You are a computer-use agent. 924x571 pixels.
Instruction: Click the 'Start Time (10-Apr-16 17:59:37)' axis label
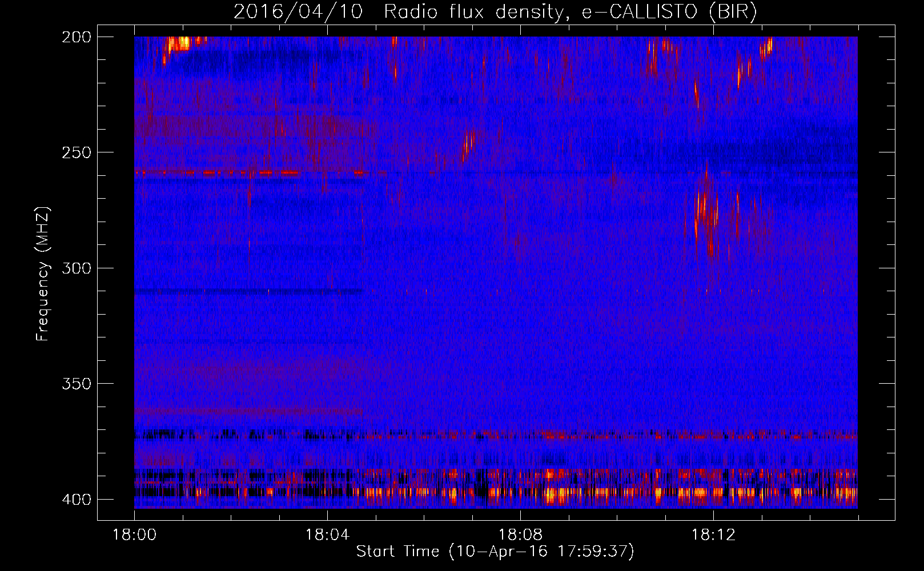coord(495,552)
